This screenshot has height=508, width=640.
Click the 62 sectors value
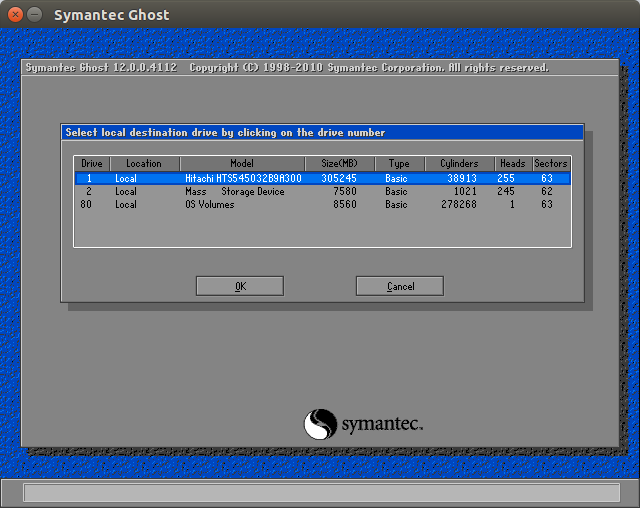click(x=547, y=191)
